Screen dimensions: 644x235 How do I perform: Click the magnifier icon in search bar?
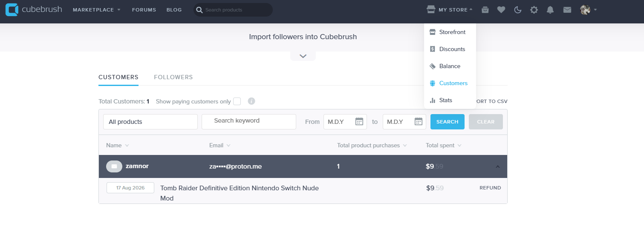click(199, 10)
